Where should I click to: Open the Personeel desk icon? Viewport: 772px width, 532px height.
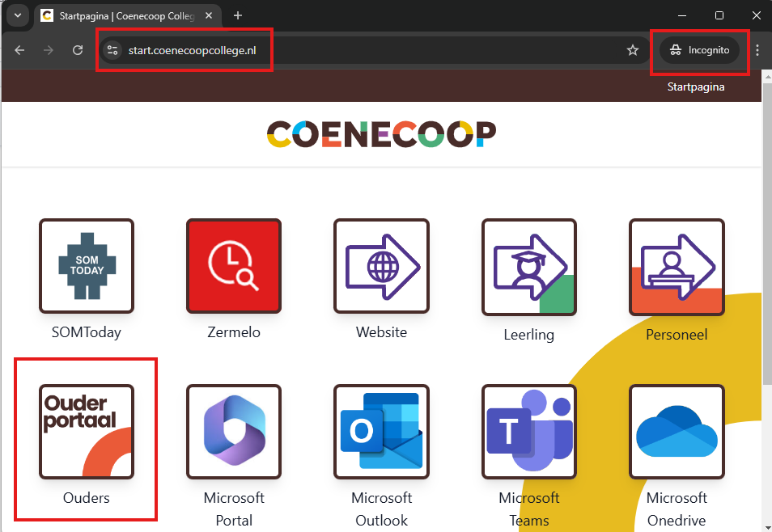(677, 268)
